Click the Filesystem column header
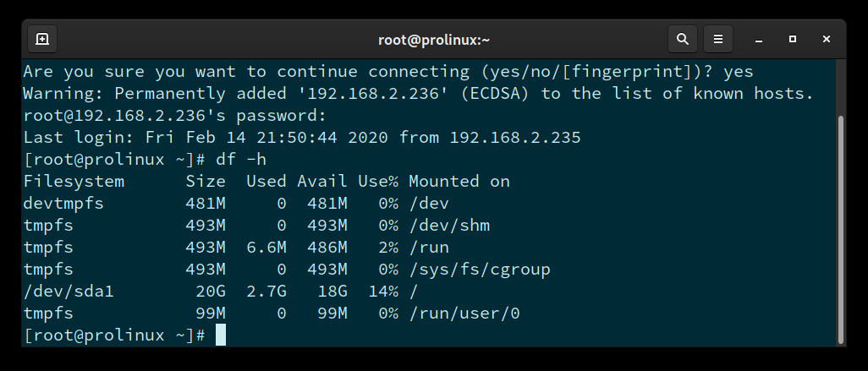Image resolution: width=868 pixels, height=371 pixels. 74,181
